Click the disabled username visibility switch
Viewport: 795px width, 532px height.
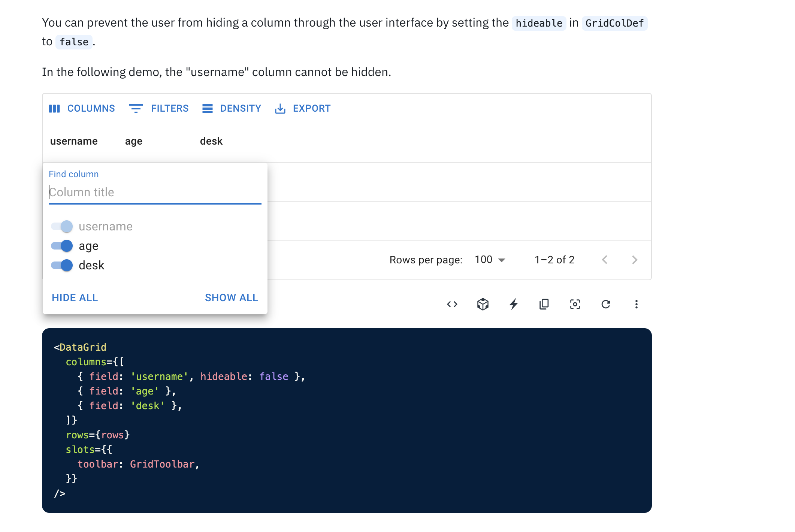point(62,226)
